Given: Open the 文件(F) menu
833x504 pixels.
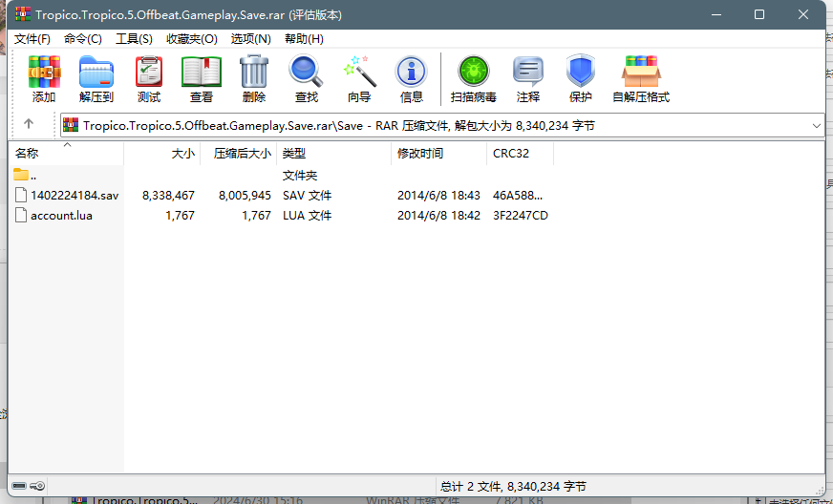Looking at the screenshot, I should 32,39.
